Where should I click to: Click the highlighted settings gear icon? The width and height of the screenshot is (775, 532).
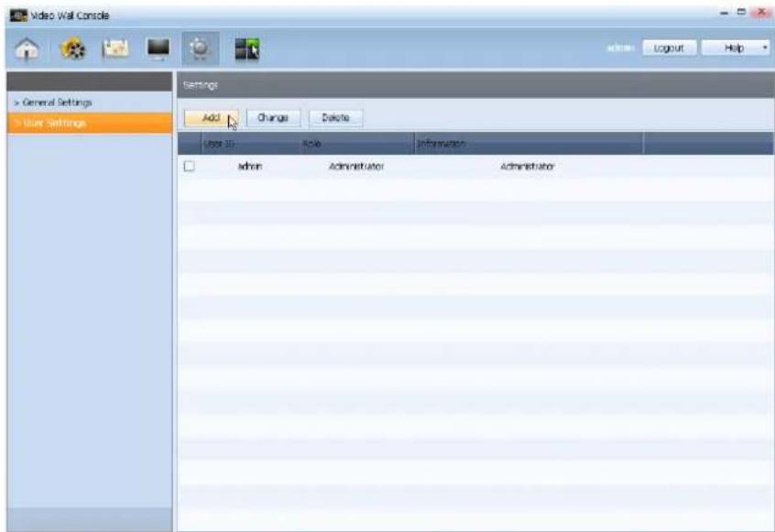(x=201, y=49)
